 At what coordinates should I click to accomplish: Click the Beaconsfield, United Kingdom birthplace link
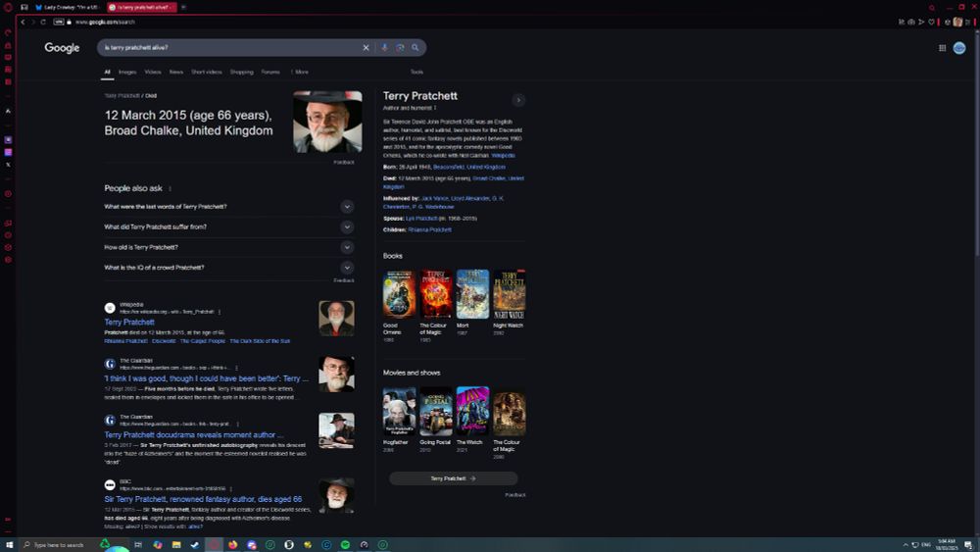(x=468, y=167)
